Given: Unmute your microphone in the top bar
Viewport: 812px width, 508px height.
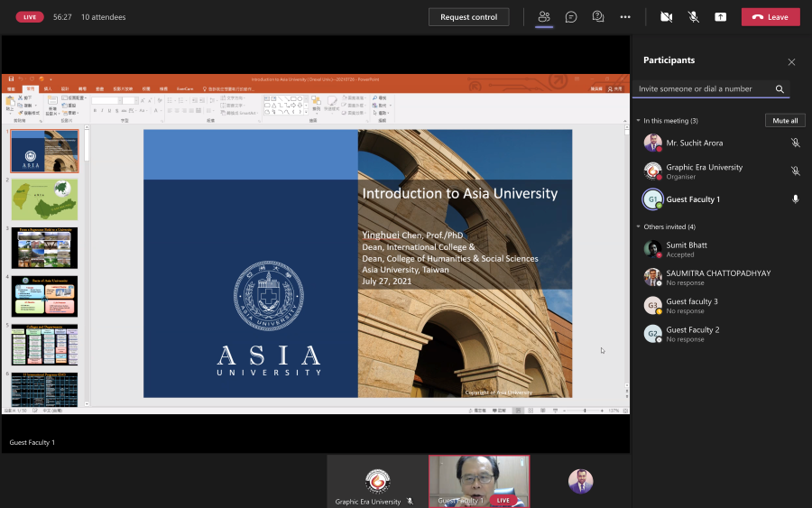Looking at the screenshot, I should pos(694,16).
